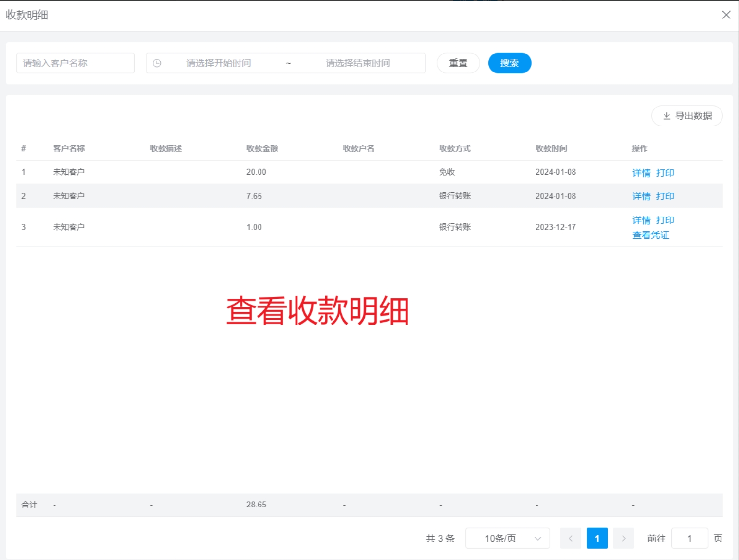This screenshot has width=739, height=560.
Task: Click the 搜索 search button
Action: 509,63
